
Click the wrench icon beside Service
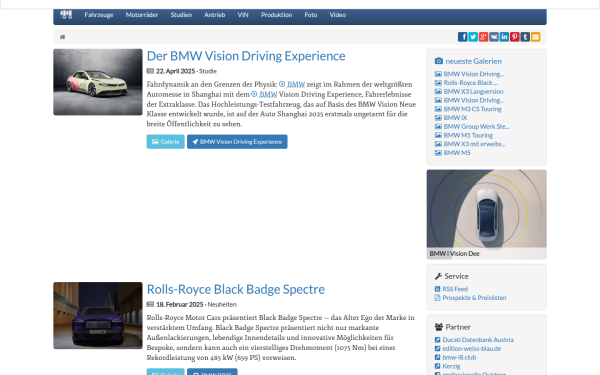[438, 276]
